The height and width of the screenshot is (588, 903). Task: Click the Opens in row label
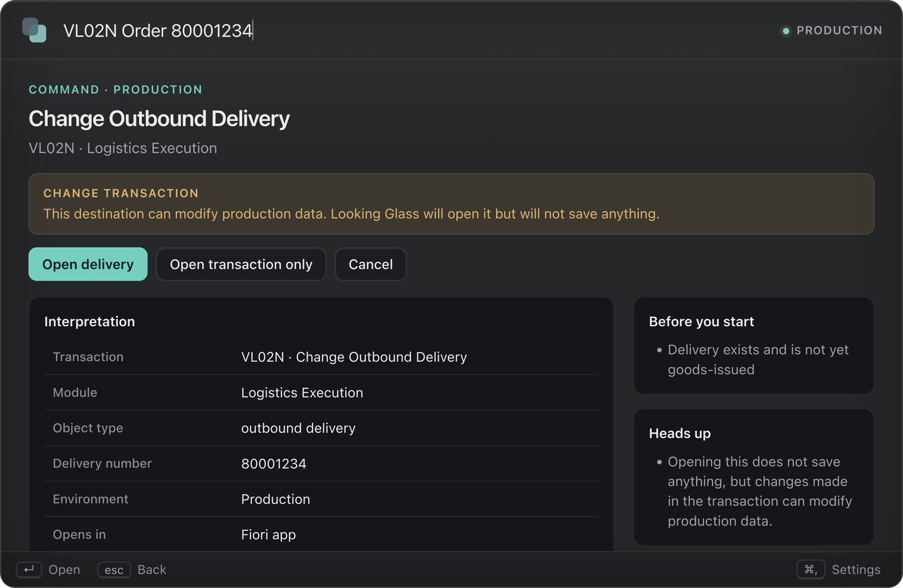point(79,534)
